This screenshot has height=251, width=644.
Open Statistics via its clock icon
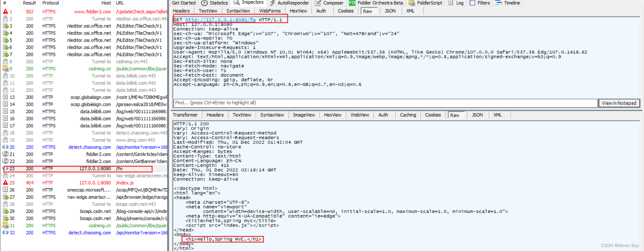204,3
